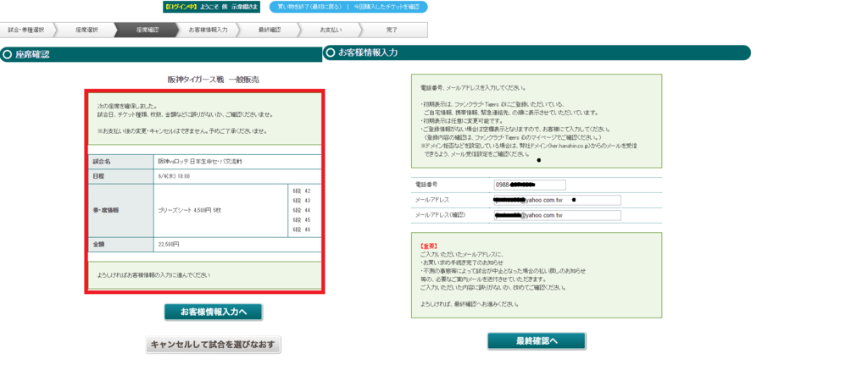Click circle icon beside お客様情報入力 header
The height and width of the screenshot is (365, 868).
tap(330, 53)
